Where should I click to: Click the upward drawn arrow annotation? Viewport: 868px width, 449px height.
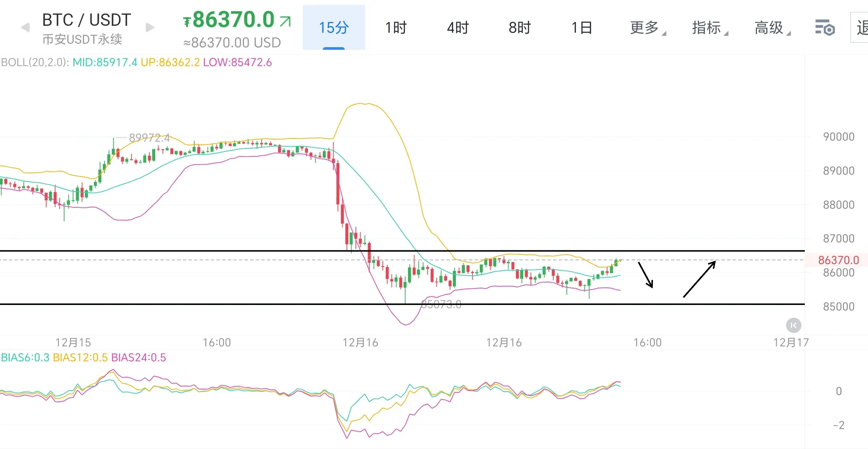(x=699, y=279)
